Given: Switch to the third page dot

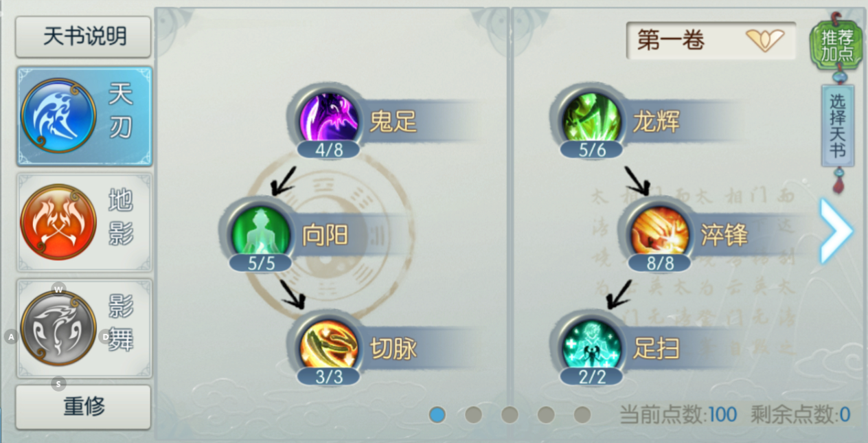Looking at the screenshot, I should point(510,414).
